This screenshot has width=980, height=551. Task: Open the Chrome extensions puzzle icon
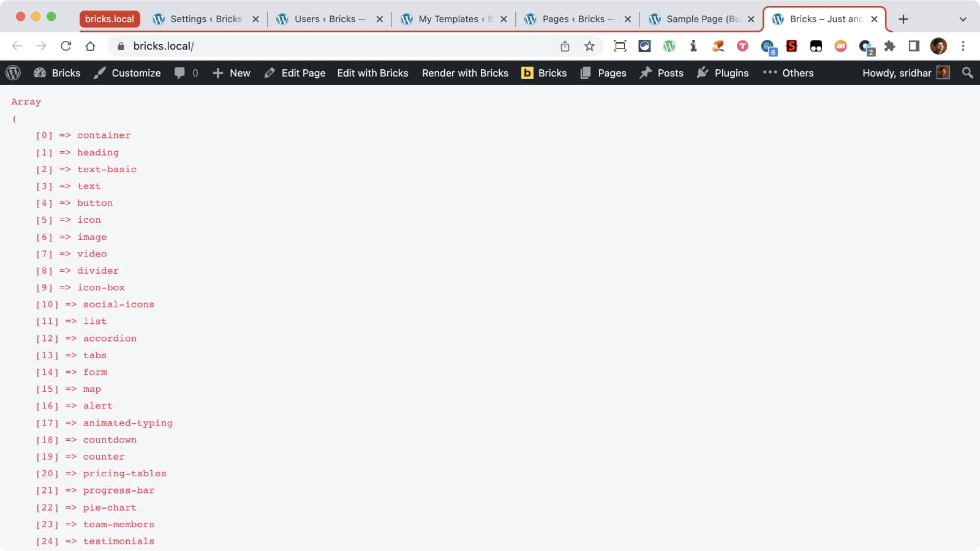[889, 46]
